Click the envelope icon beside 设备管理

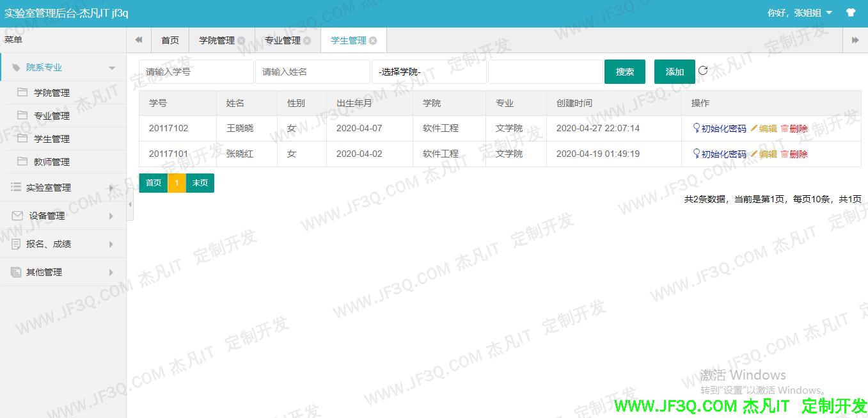pos(15,216)
